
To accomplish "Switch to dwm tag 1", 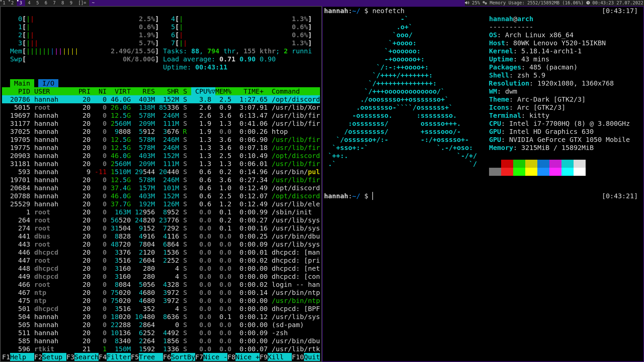I will (4, 3).
